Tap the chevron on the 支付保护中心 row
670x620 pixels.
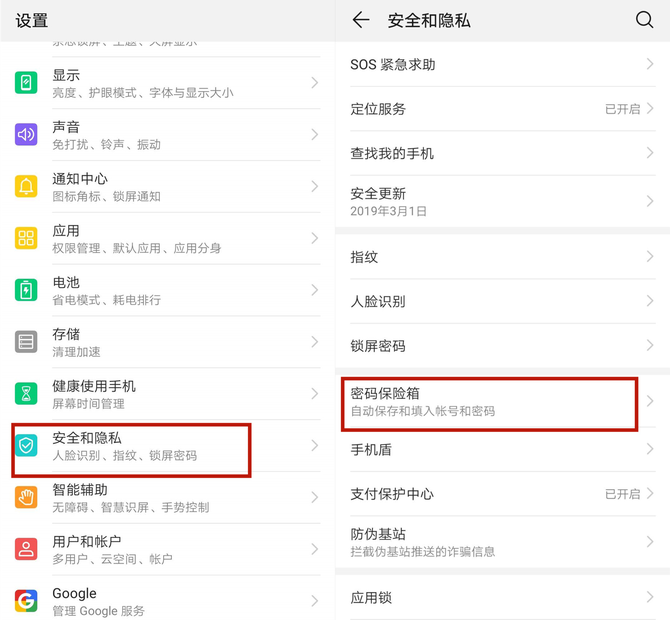[650, 494]
